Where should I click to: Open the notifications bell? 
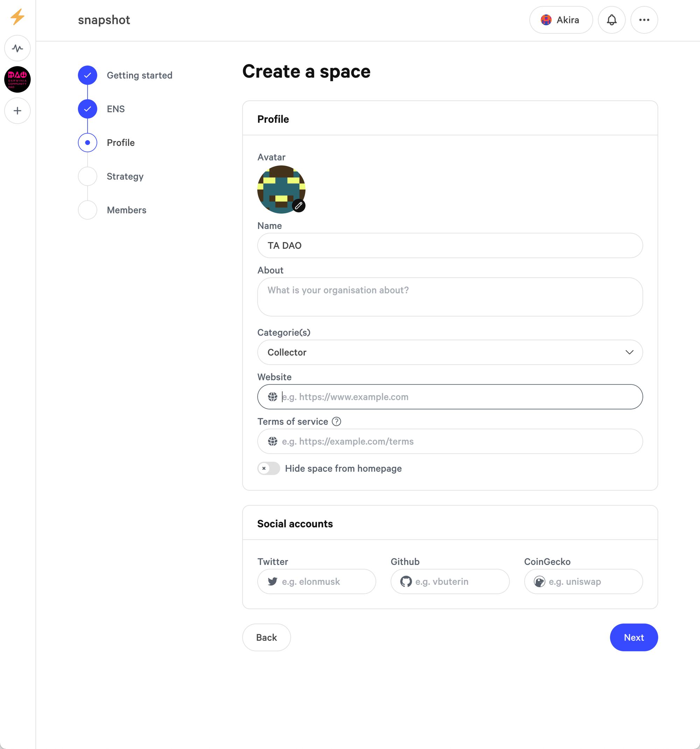[611, 20]
